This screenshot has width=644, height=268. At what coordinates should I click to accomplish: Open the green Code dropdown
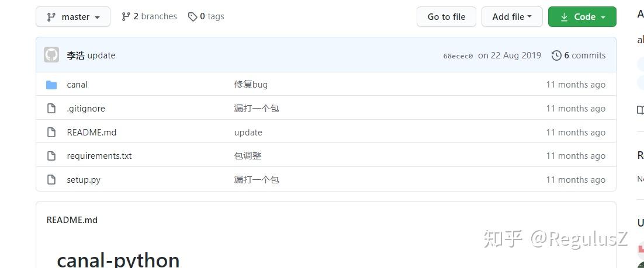(582, 17)
